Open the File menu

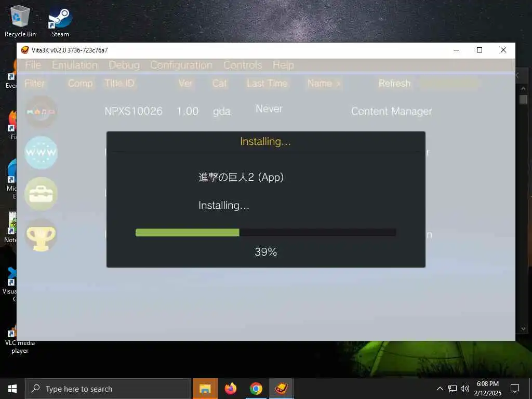tap(33, 65)
